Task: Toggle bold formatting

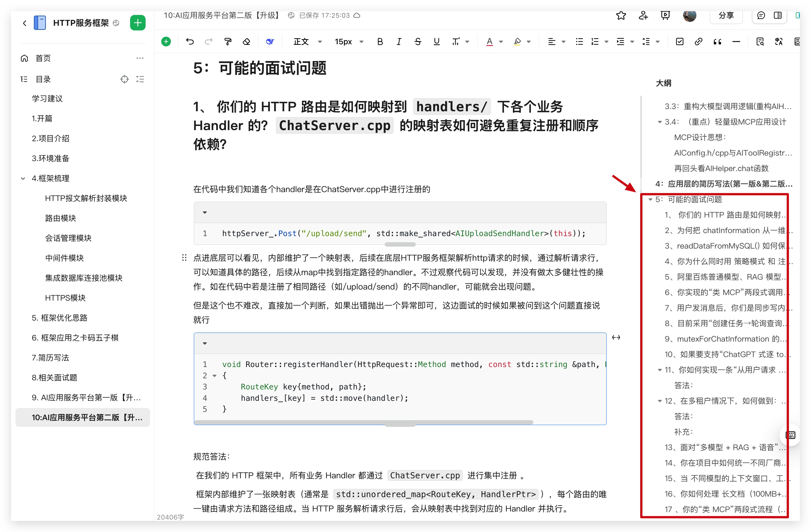Action: tap(380, 42)
